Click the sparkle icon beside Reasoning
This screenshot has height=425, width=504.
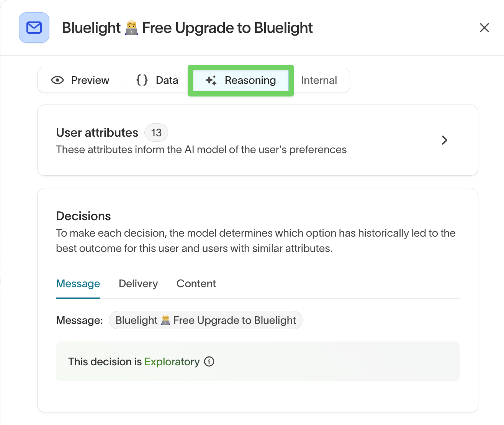coord(211,80)
